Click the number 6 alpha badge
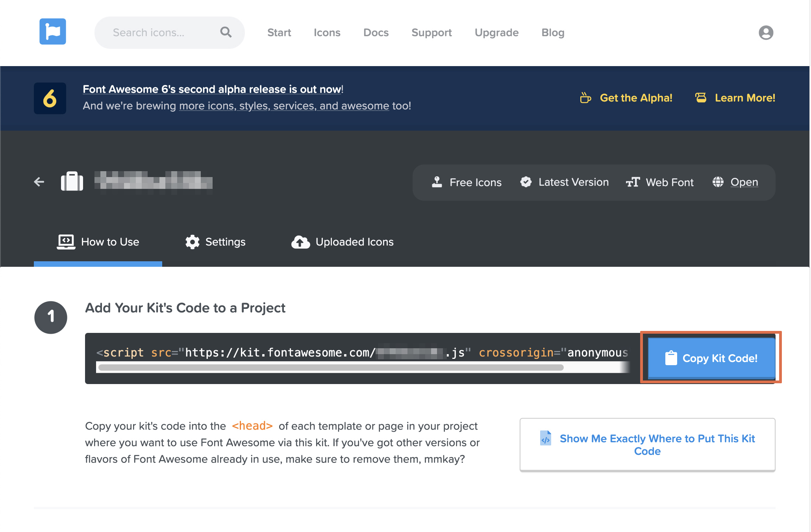Image resolution: width=811 pixels, height=532 pixels. click(x=50, y=98)
